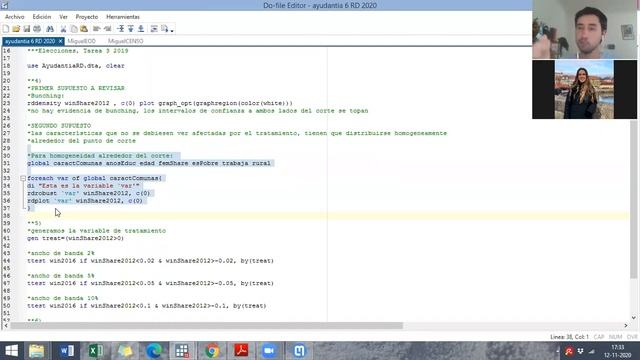640x360 pixels.
Task: Redo the edit via toolbar icon
Action: [107, 29]
